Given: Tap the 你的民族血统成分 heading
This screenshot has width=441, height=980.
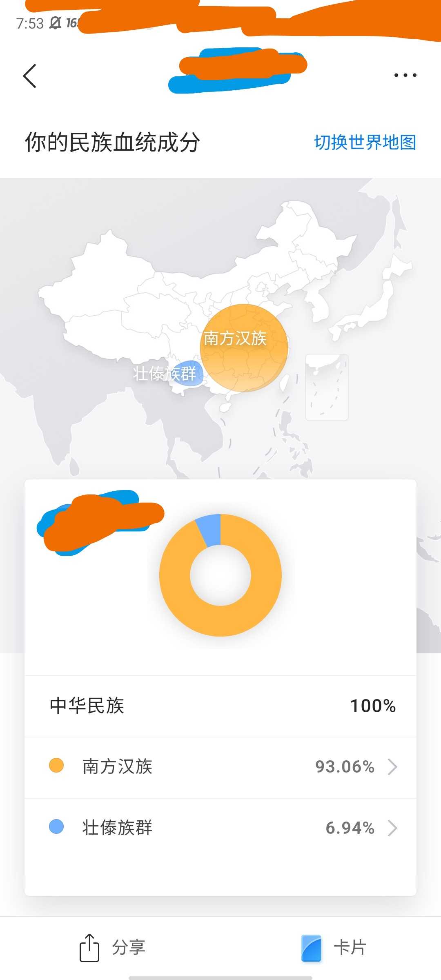Looking at the screenshot, I should tap(112, 143).
